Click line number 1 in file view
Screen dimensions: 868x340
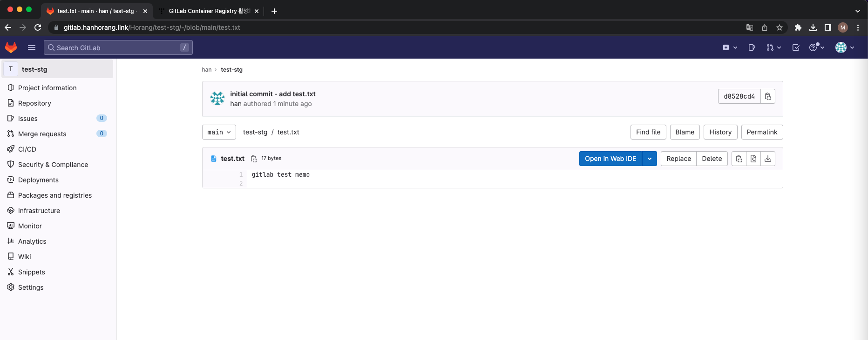[241, 175]
